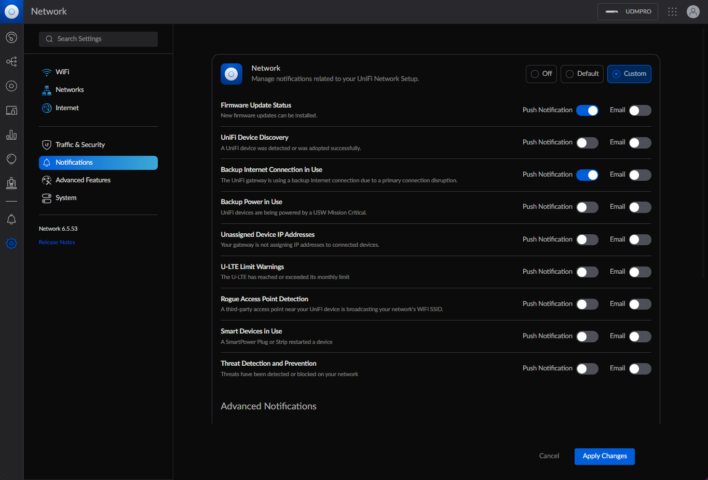Open the Statistics bar chart icon
Viewport: 708px width, 480px height.
(x=11, y=134)
